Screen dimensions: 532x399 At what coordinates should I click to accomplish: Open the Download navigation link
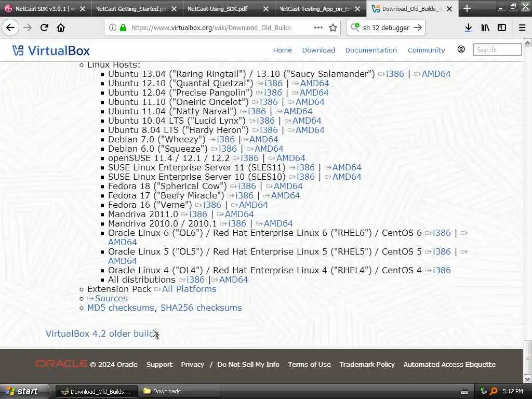pos(318,50)
